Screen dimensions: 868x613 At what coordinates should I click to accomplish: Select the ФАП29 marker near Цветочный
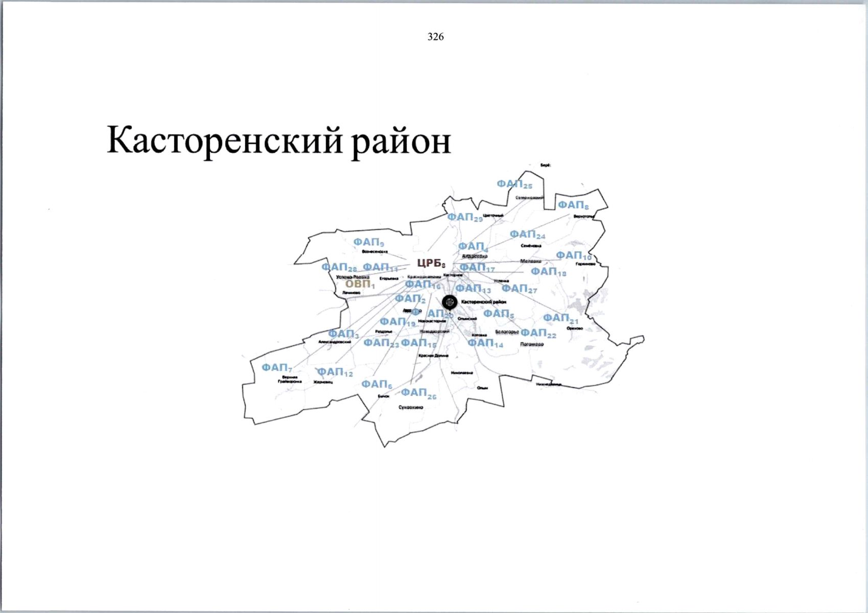(465, 218)
